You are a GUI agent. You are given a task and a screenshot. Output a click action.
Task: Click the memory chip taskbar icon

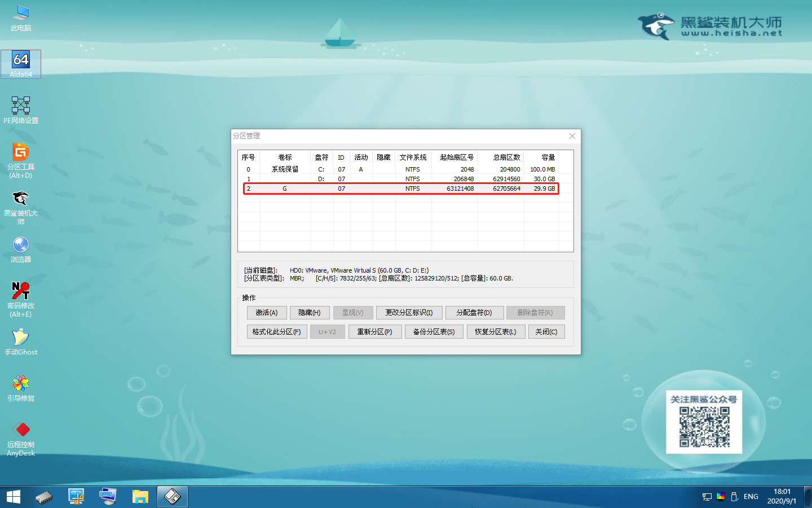click(x=44, y=497)
